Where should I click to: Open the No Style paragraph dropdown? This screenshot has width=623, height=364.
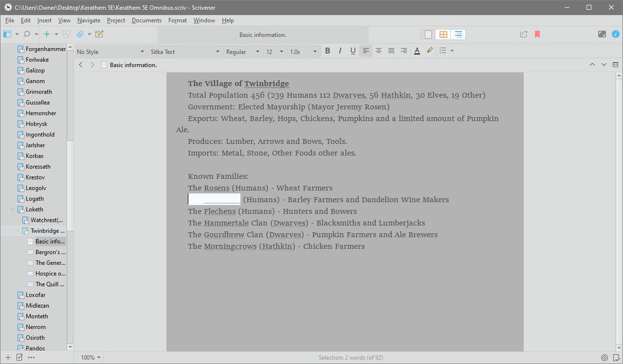point(111,52)
